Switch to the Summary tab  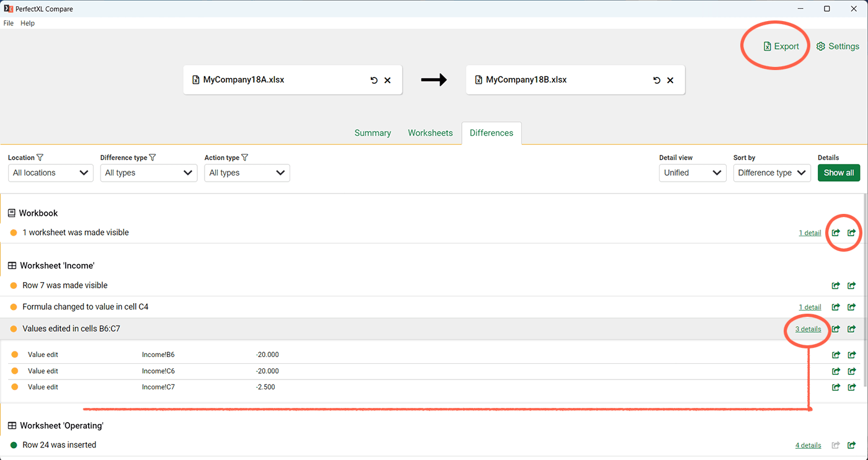372,133
